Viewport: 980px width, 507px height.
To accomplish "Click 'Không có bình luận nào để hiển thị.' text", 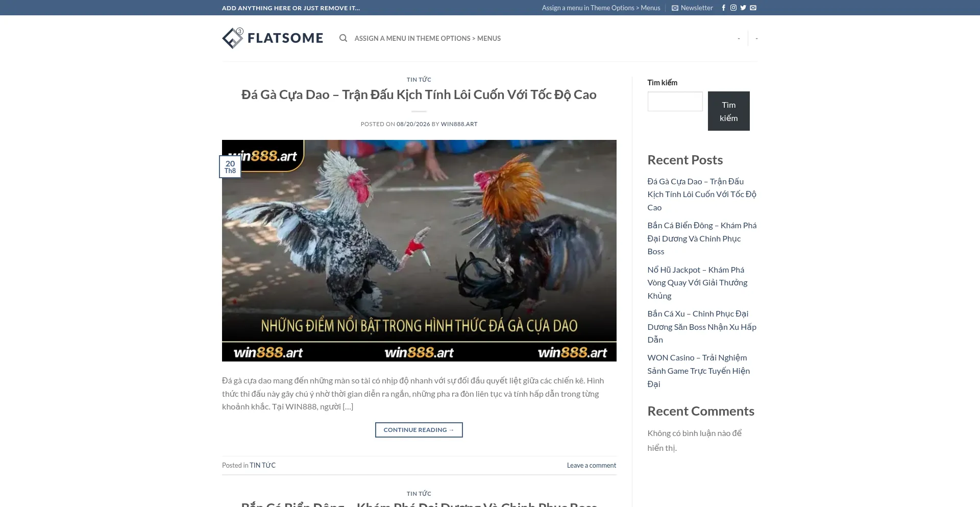I will click(x=695, y=441).
